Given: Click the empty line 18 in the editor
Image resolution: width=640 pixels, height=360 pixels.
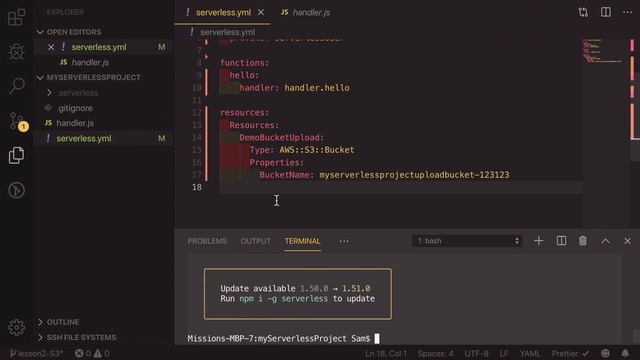Looking at the screenshot, I should tap(400, 187).
